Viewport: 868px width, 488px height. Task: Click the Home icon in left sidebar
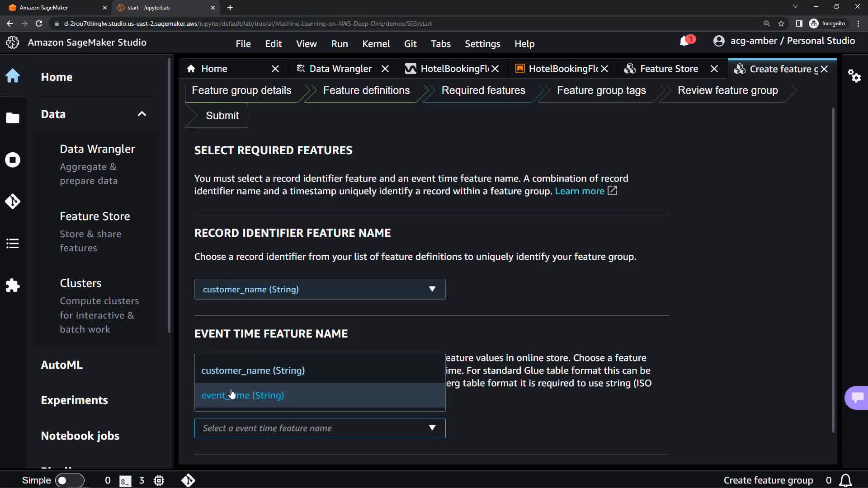point(13,76)
